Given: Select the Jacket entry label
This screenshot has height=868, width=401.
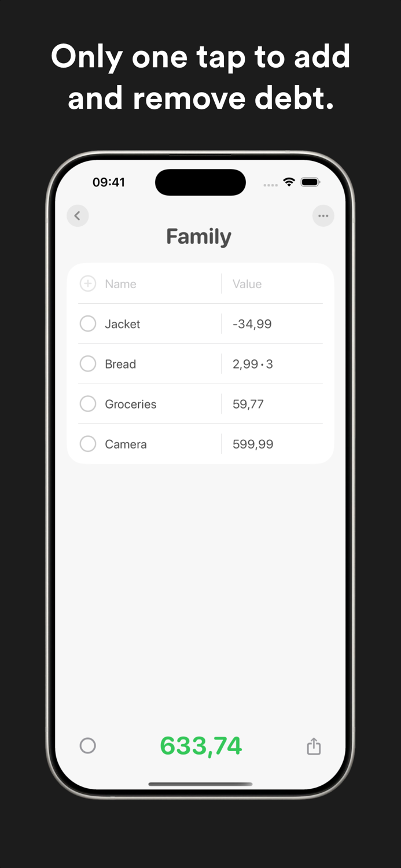Looking at the screenshot, I should coord(122,323).
